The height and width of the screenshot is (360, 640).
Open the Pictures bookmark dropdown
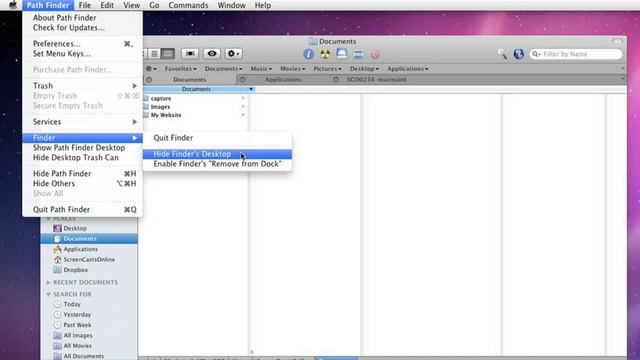(x=327, y=69)
